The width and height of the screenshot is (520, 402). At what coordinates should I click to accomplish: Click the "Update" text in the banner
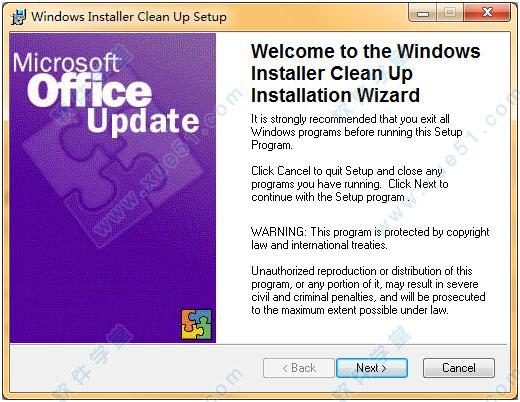[143, 121]
